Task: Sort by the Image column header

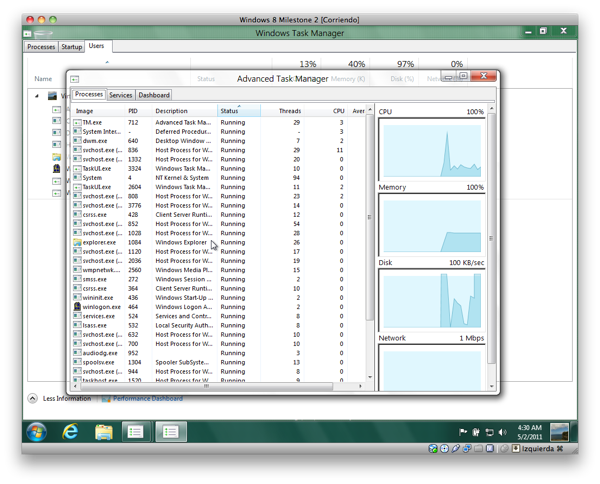Action: pyautogui.click(x=98, y=111)
